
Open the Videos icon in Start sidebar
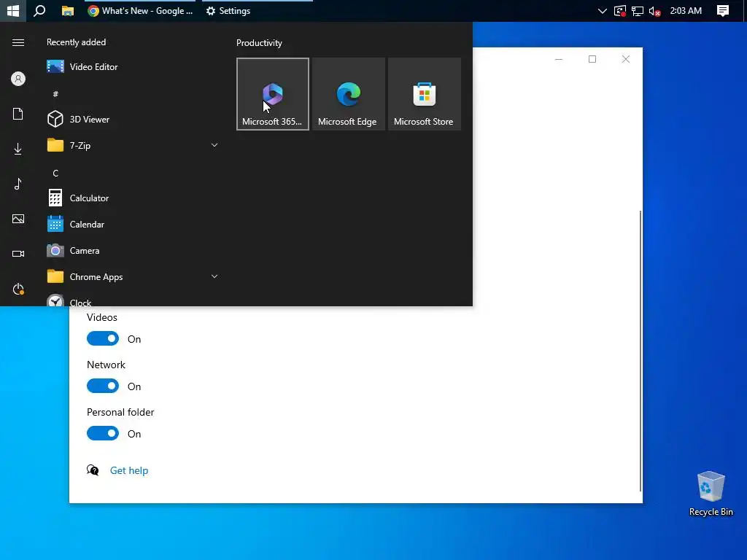tap(18, 254)
